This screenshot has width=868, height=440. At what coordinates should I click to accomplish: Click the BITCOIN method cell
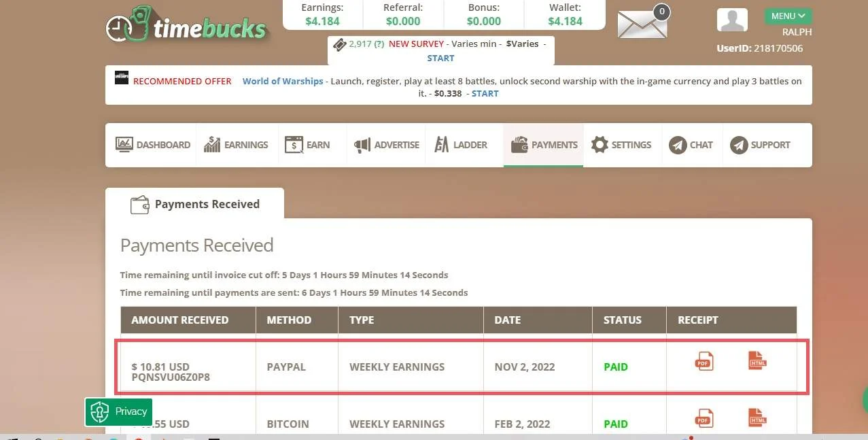[288, 424]
